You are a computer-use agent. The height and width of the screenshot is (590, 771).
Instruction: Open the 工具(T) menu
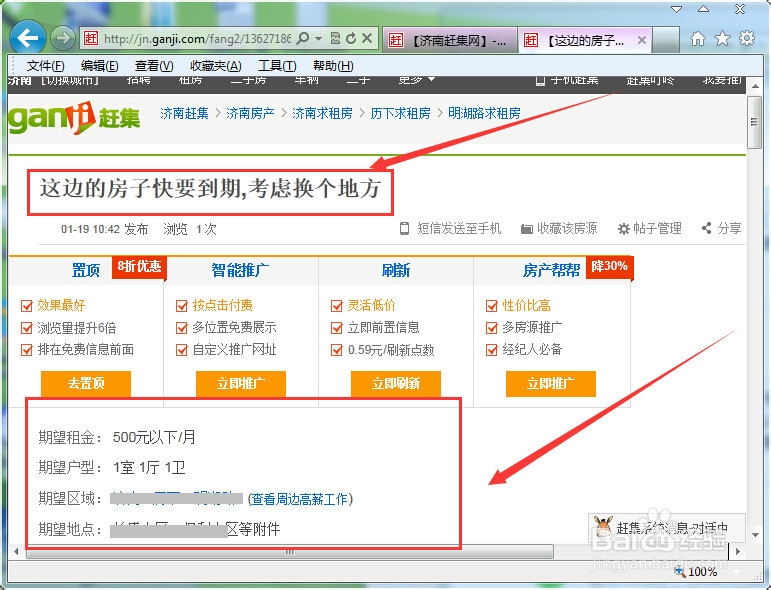[277, 65]
